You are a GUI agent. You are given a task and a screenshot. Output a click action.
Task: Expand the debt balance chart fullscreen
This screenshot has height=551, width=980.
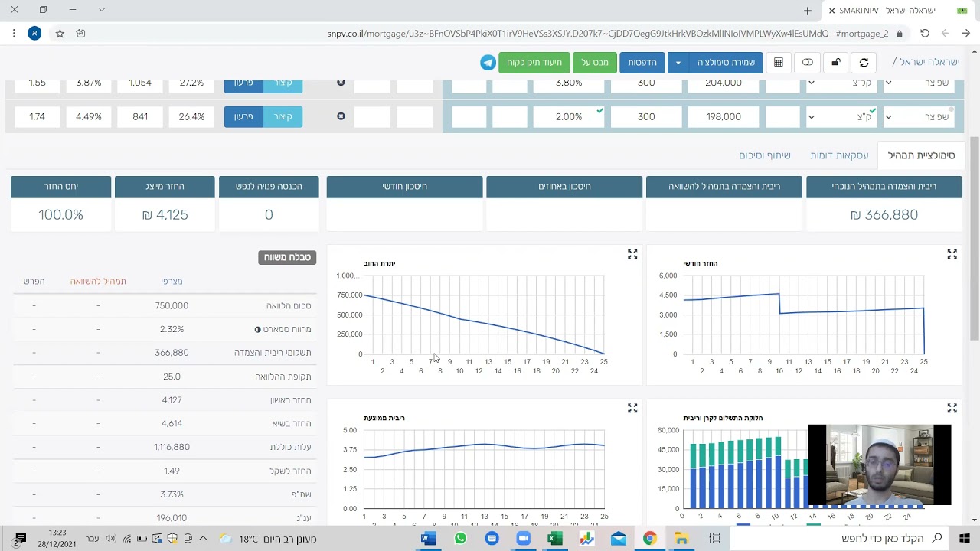pyautogui.click(x=632, y=254)
